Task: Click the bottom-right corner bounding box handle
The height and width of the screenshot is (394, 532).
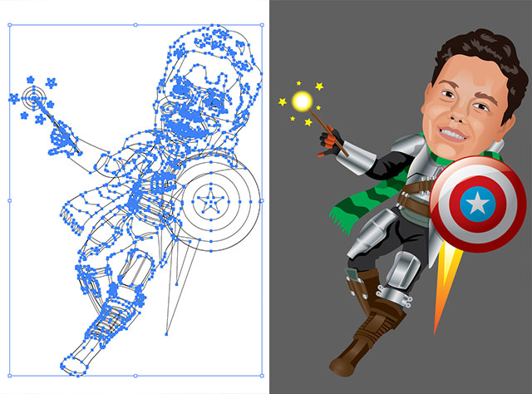Action: [262, 376]
